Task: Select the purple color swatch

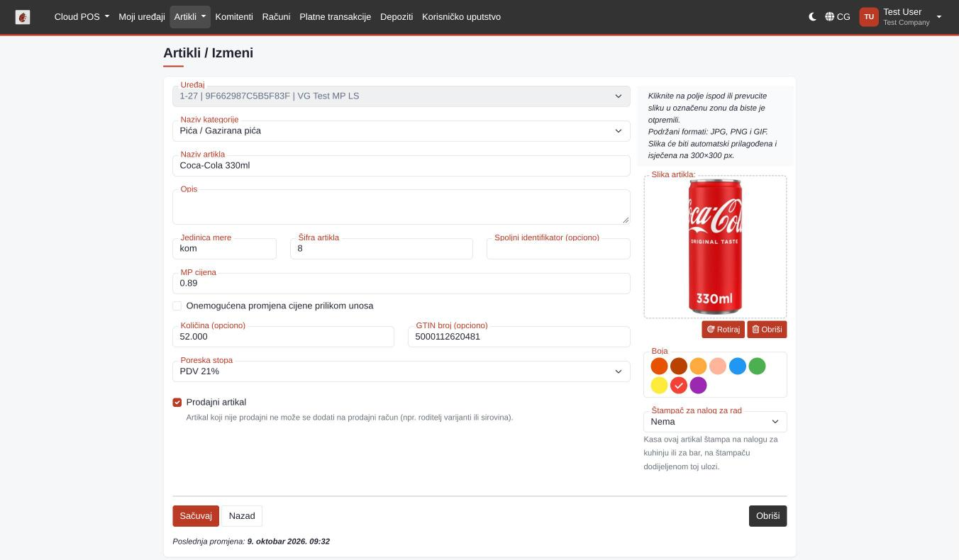Action: (x=698, y=385)
